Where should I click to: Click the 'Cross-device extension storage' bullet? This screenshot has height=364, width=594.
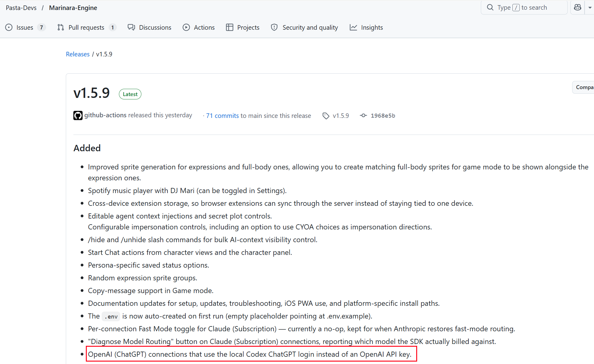281,203
